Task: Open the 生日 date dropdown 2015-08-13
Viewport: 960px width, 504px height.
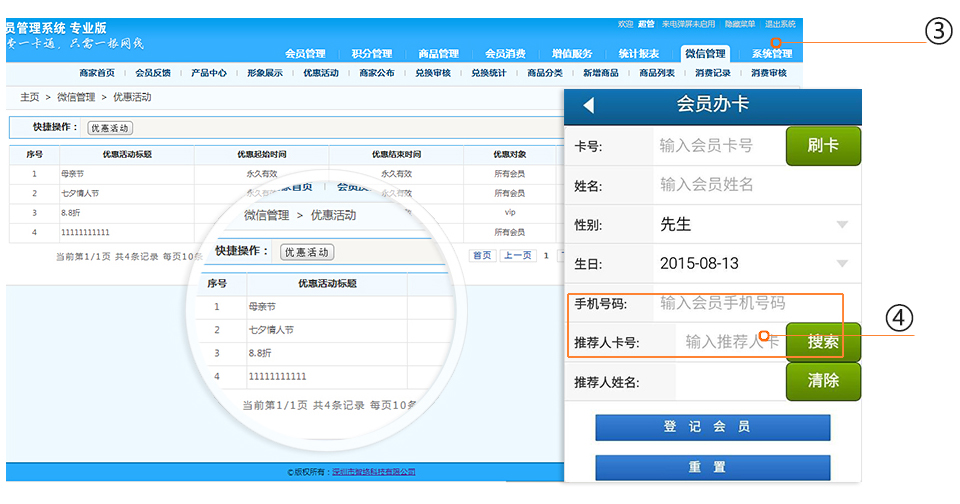Action: pyautogui.click(x=757, y=263)
